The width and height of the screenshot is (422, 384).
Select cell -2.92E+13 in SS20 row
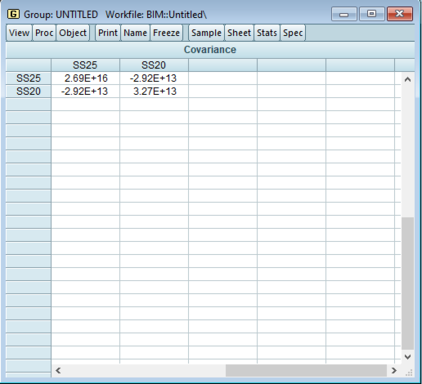[85, 91]
